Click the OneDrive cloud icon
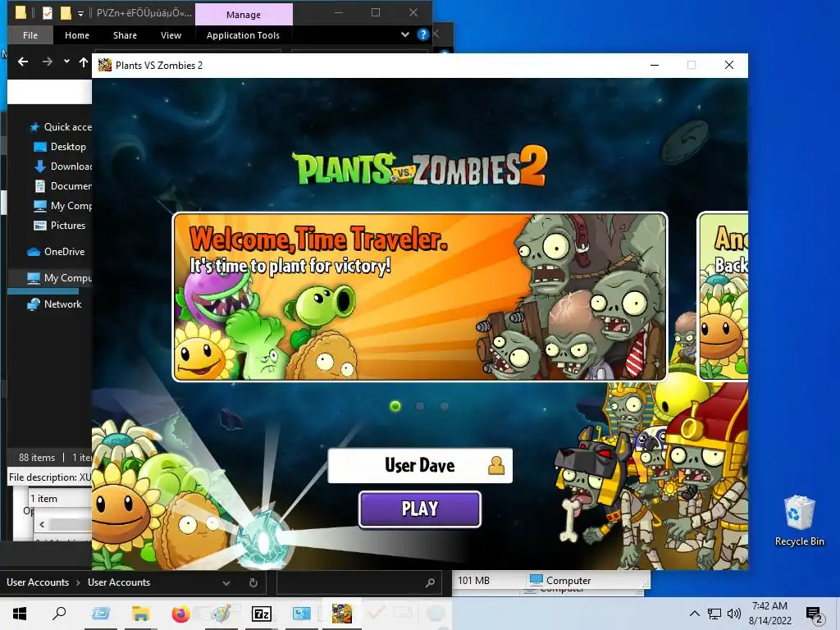This screenshot has width=840, height=630. tap(34, 252)
